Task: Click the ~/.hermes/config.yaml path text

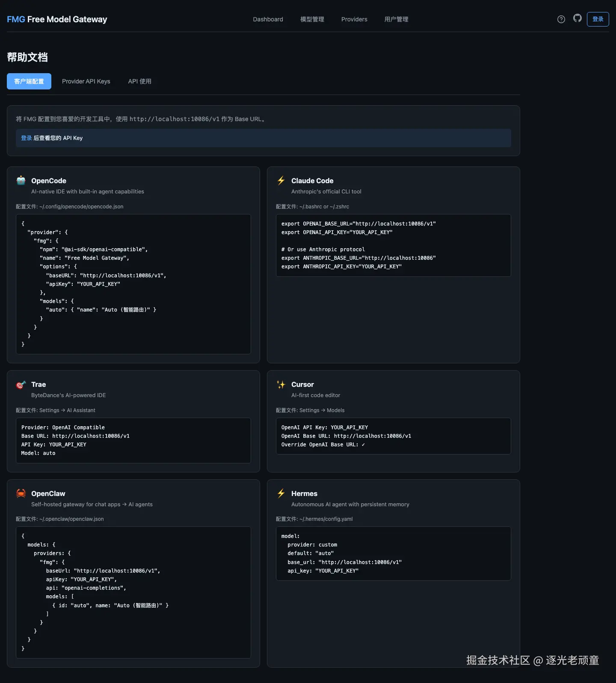Action: pos(326,519)
